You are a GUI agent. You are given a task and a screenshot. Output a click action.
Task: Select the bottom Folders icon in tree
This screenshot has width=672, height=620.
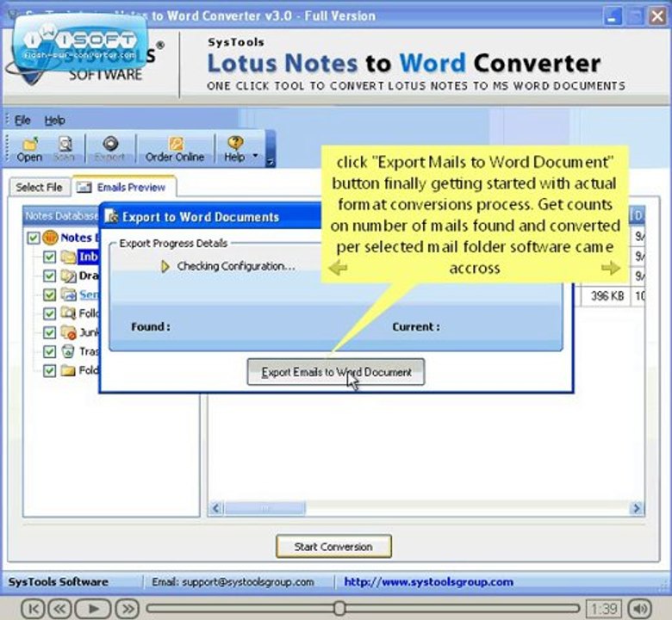[x=68, y=370]
